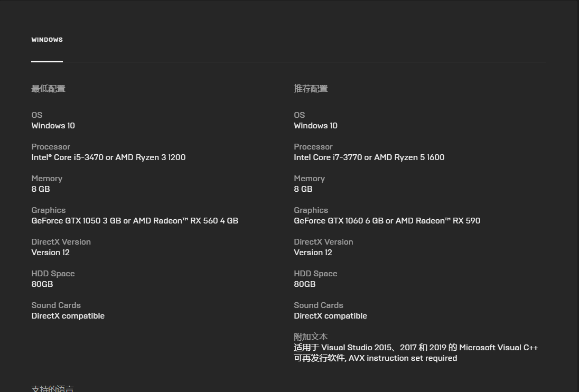579x392 pixels.
Task: Click HDD Space label under 推荐配置
Action: 316,274
